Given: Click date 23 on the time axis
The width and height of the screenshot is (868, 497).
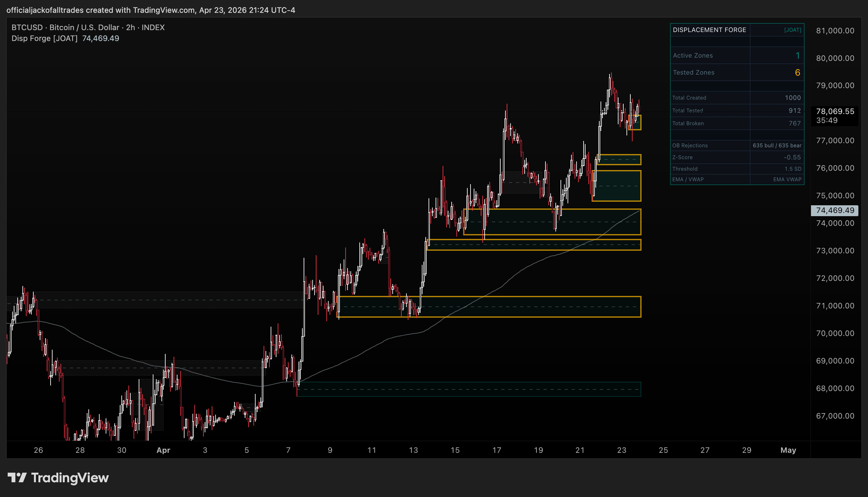Looking at the screenshot, I should click(622, 450).
